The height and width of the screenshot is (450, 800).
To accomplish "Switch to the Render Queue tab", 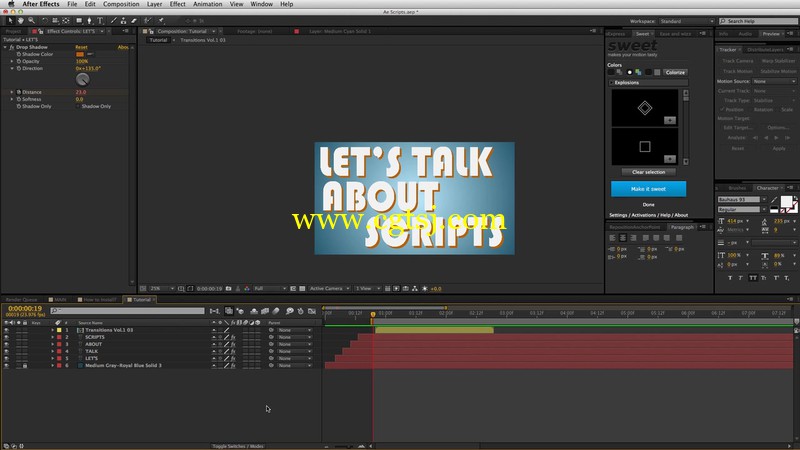I will tap(21, 300).
